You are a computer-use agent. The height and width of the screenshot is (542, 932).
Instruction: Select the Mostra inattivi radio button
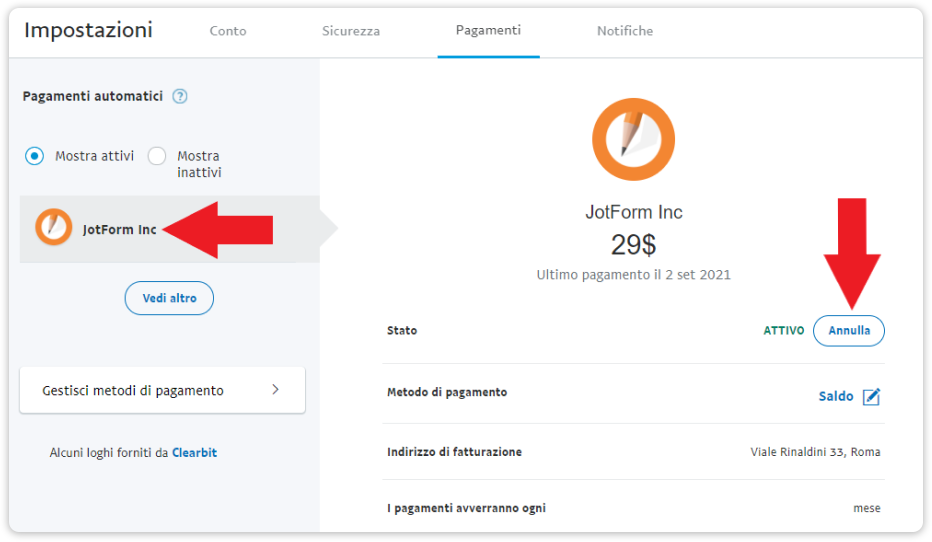[157, 156]
